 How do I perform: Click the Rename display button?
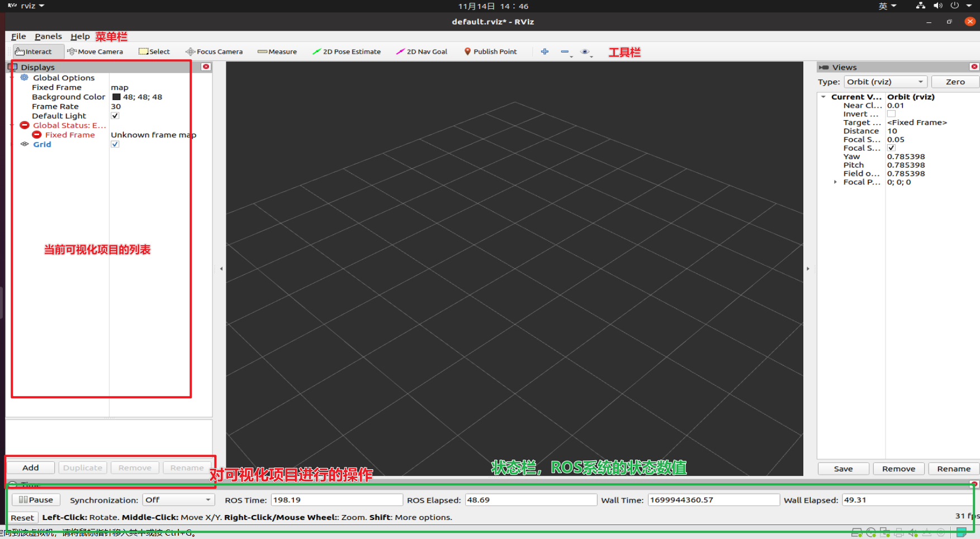pos(187,468)
